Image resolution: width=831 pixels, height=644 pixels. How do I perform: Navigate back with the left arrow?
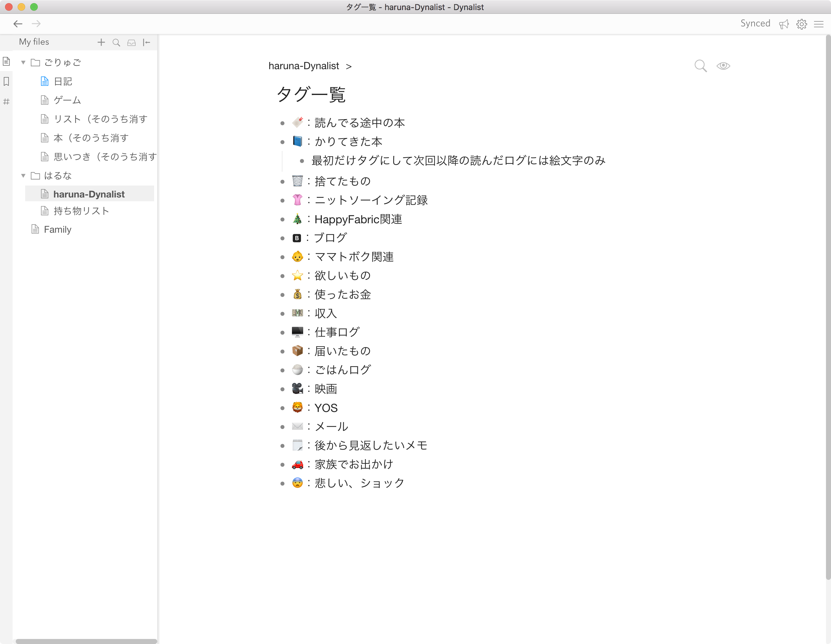pyautogui.click(x=18, y=24)
